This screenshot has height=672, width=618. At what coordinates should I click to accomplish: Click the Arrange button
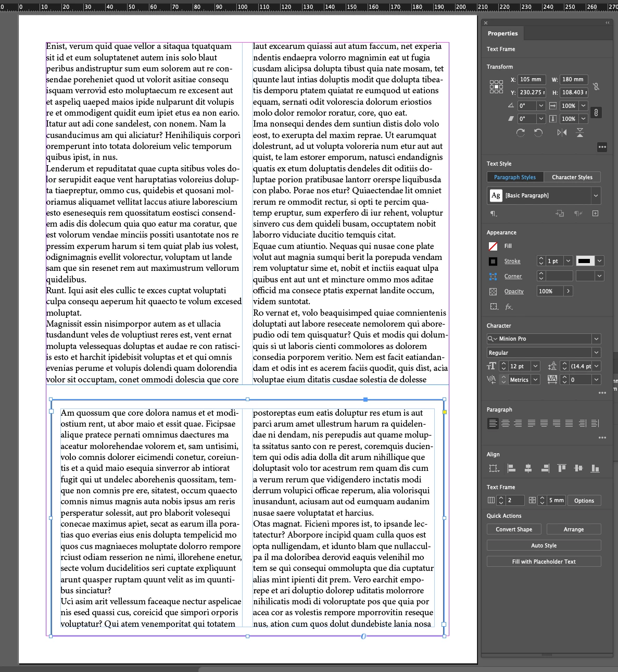(574, 529)
